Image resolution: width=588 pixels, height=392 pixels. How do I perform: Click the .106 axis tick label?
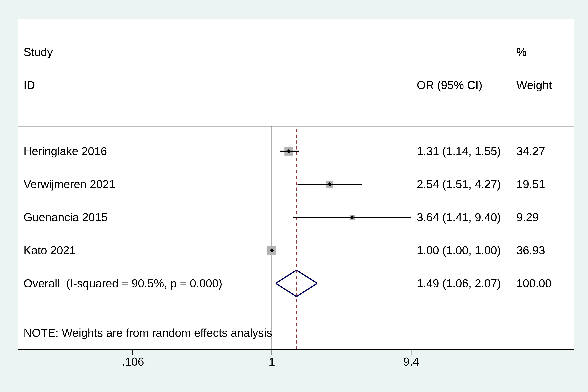133,362
